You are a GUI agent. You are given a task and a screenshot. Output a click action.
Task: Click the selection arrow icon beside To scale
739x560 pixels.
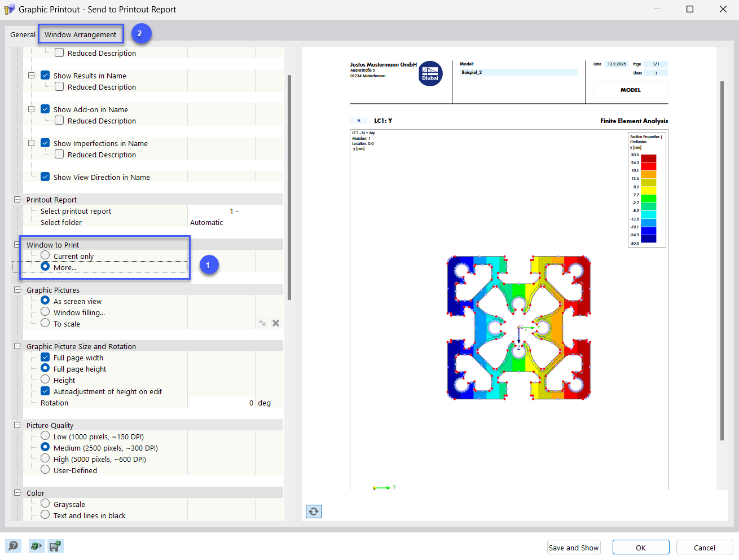click(262, 323)
